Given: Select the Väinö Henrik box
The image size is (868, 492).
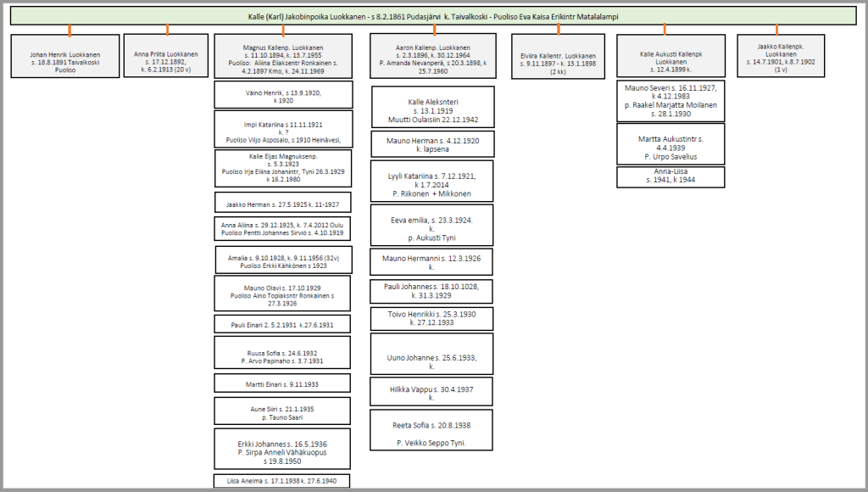Looking at the screenshot, I should click(x=282, y=94).
